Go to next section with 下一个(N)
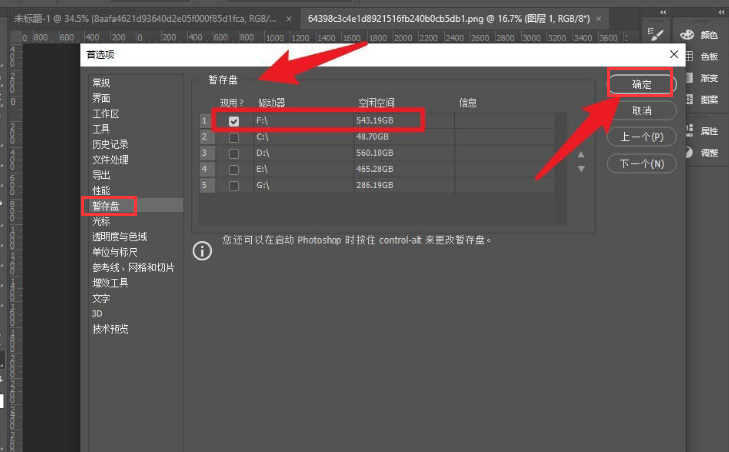729x452 pixels. pyautogui.click(x=642, y=163)
